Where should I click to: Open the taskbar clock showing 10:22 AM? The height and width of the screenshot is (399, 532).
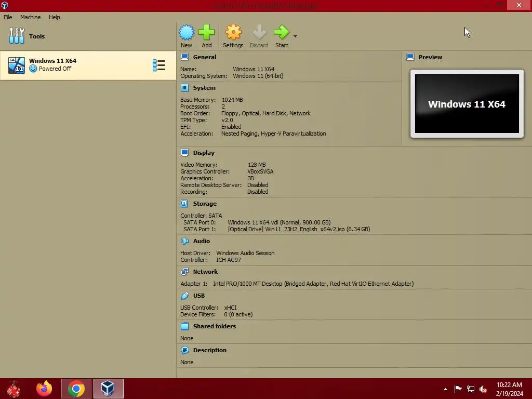pyautogui.click(x=509, y=389)
